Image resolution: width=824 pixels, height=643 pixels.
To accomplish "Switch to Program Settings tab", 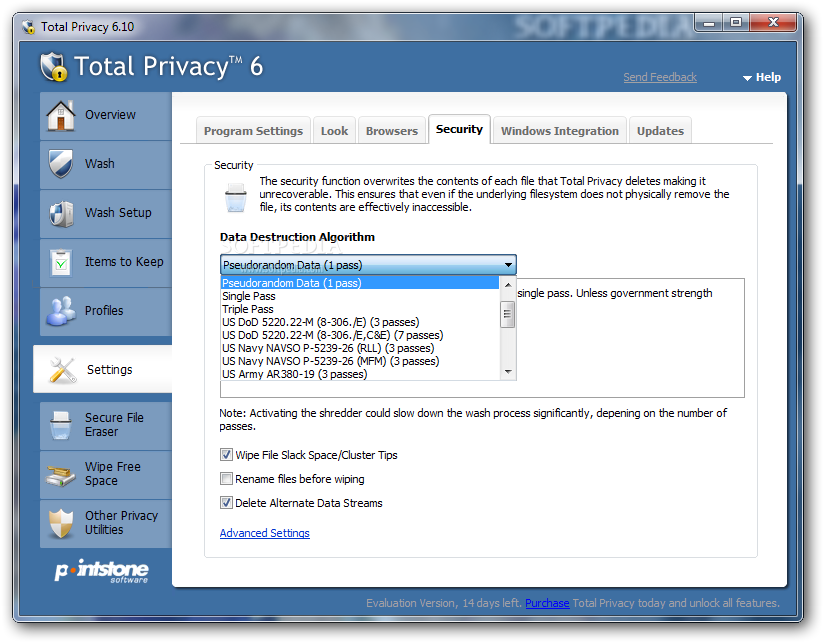I will pos(253,131).
